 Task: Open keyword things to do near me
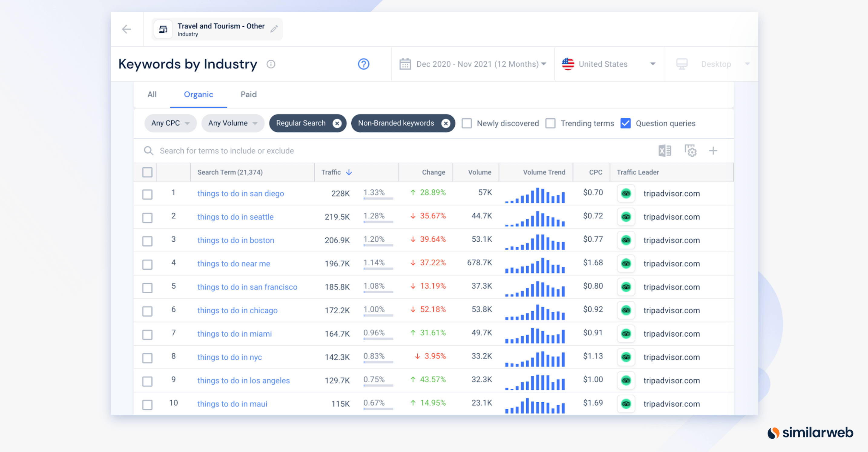coord(234,264)
